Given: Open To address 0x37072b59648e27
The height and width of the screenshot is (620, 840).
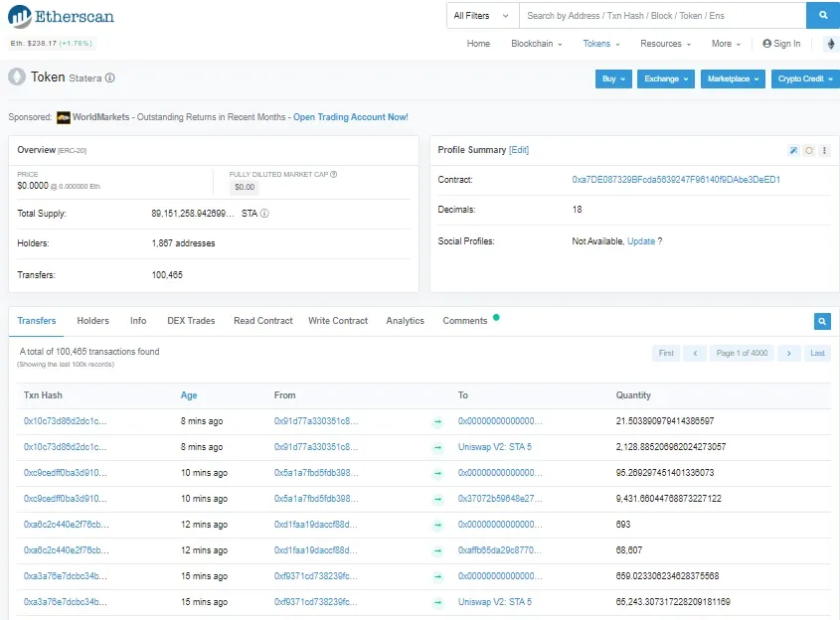Looking at the screenshot, I should tap(500, 499).
